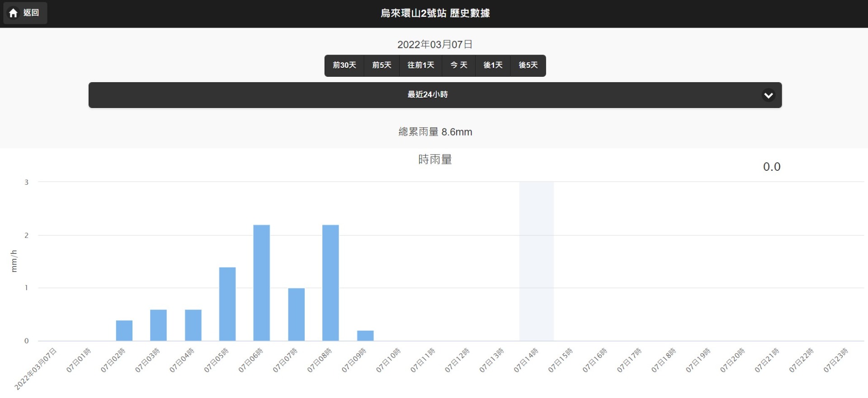Click the small 07日09時 bar

tap(365, 336)
